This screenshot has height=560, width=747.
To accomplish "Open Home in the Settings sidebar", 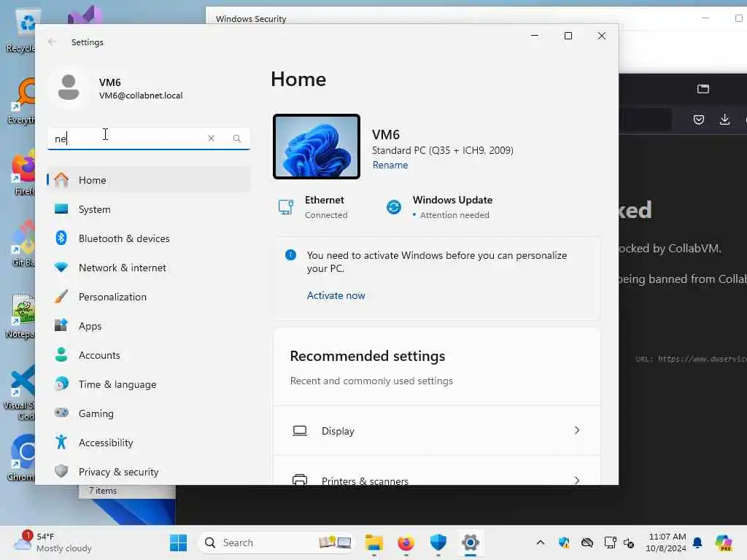I will (x=149, y=180).
